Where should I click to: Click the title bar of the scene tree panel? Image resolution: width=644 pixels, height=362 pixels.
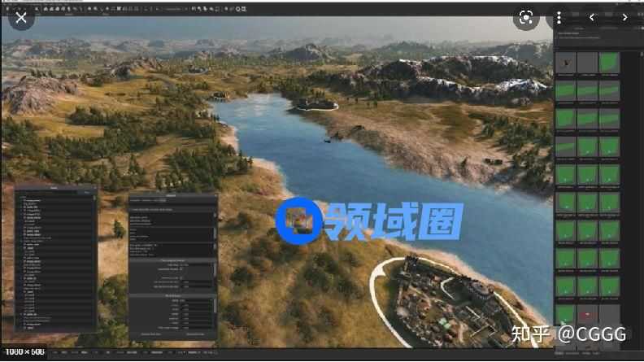(x=54, y=188)
